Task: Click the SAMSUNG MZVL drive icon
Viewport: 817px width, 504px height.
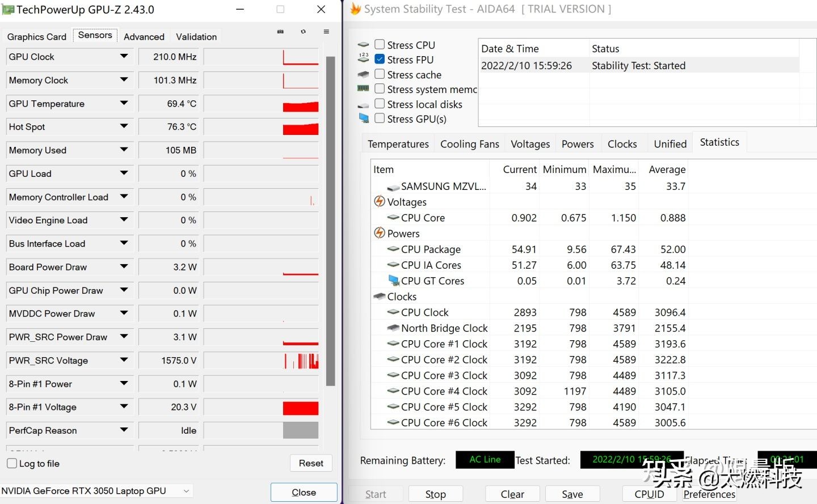Action: click(393, 187)
